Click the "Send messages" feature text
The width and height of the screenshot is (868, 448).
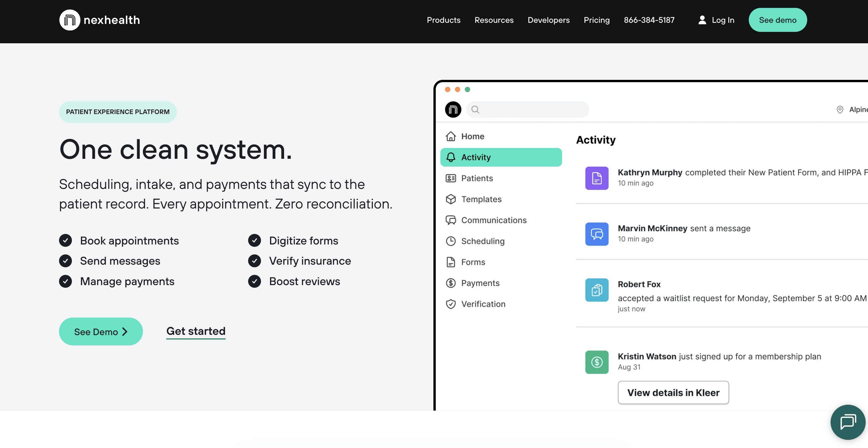pyautogui.click(x=120, y=261)
